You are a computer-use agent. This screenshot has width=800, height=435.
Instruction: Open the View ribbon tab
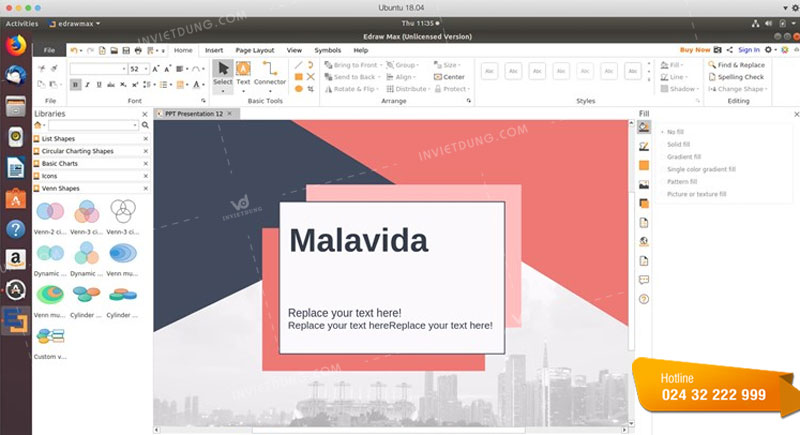(294, 50)
